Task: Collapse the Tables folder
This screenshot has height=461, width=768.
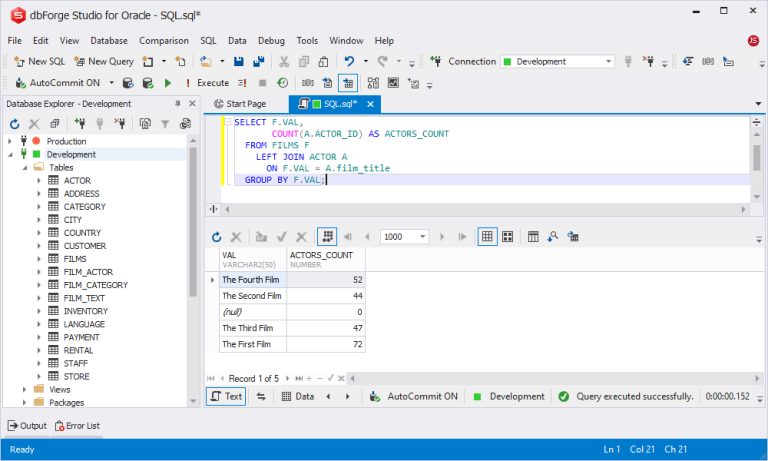Action: click(24, 168)
